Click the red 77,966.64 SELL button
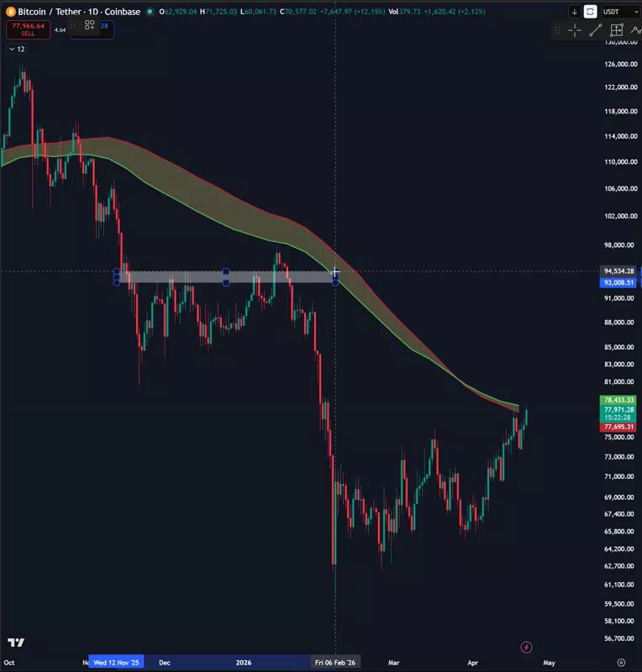The width and height of the screenshot is (642, 672). tap(28, 29)
